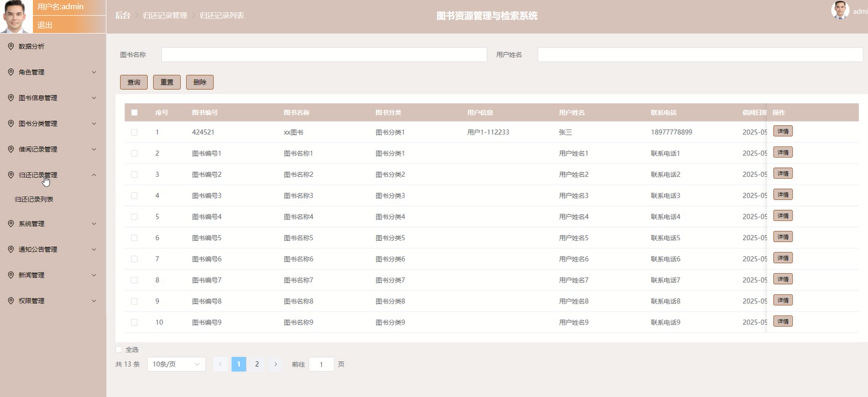Expand the 图书分类管理 menu chevron
This screenshot has width=868, height=397.
pos(94,123)
